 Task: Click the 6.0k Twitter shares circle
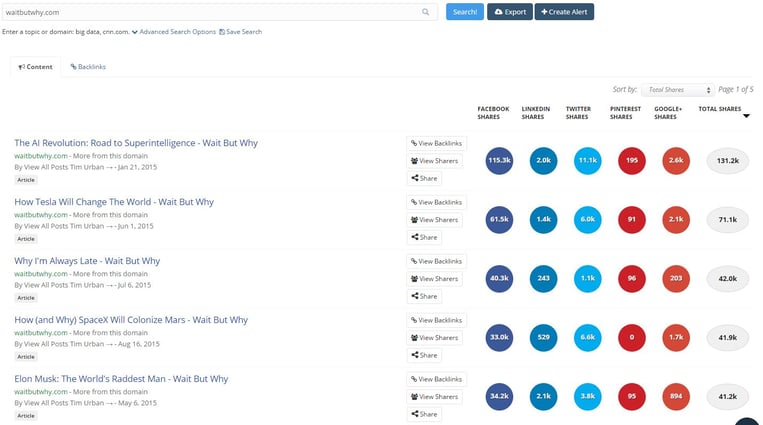click(x=587, y=220)
